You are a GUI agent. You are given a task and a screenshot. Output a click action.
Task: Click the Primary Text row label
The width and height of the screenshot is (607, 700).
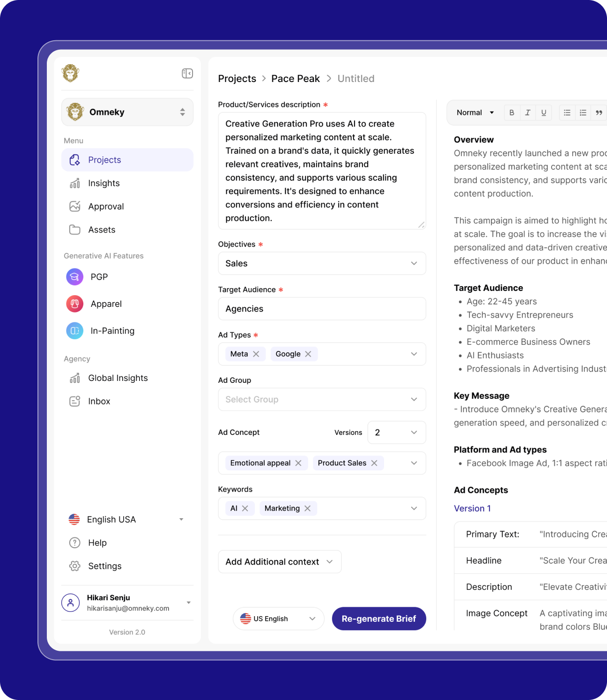point(493,534)
